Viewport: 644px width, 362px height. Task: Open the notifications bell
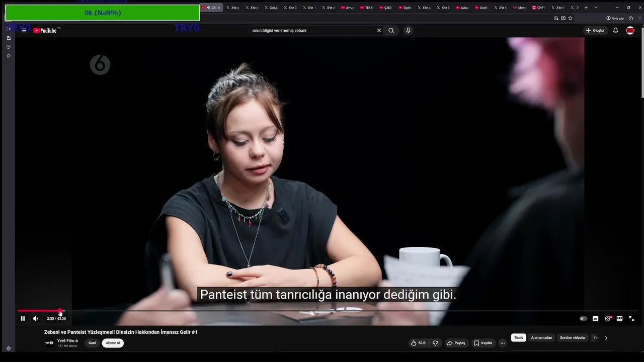(x=615, y=30)
